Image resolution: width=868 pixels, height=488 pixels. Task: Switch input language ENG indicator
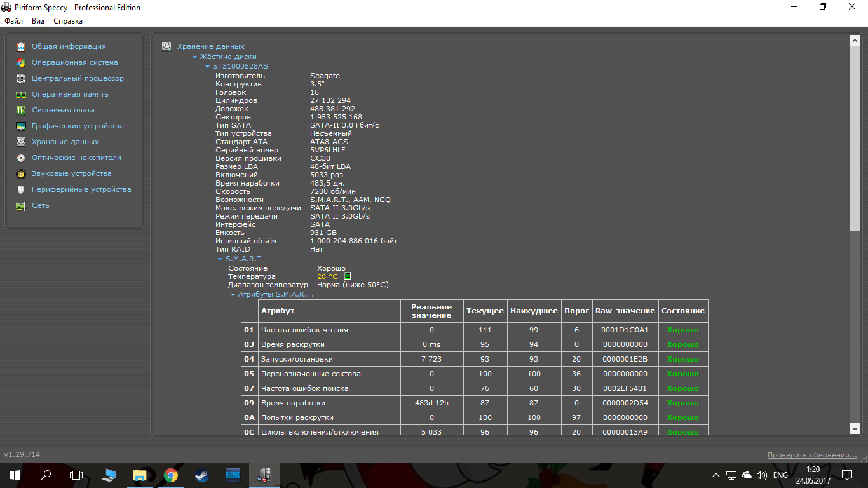coord(781,475)
